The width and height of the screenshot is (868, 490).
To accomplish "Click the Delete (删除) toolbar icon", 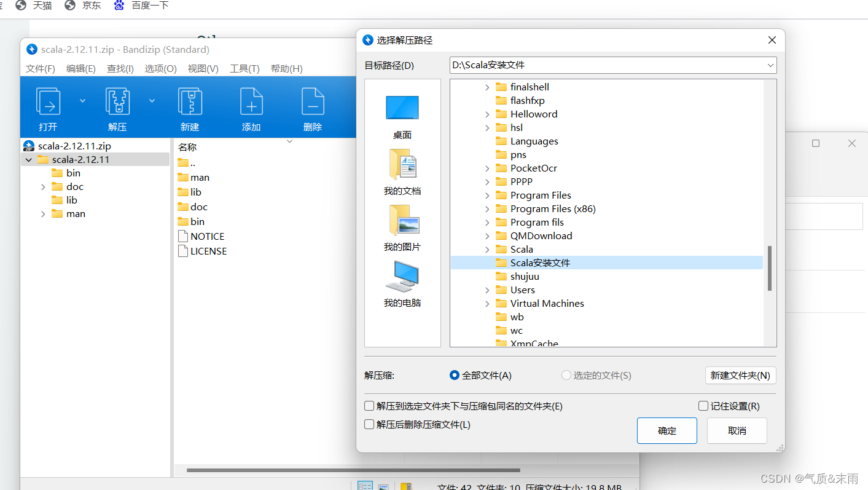I will 313,101.
